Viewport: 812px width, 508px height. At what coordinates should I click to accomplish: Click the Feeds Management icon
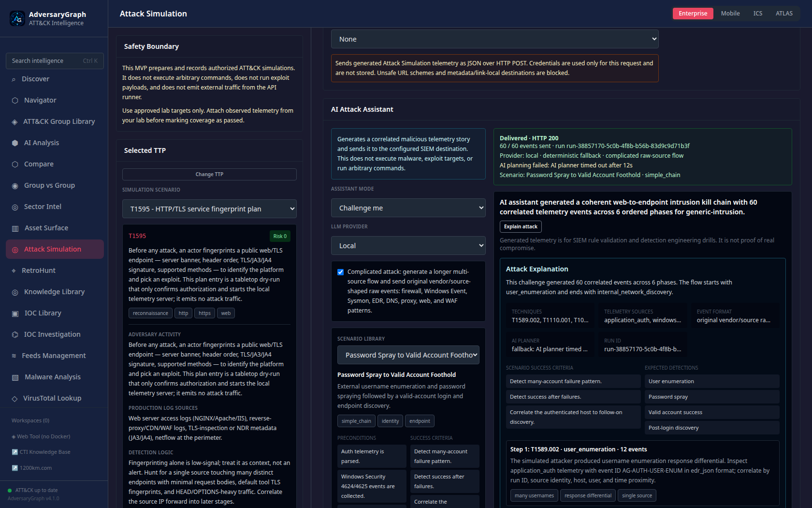tap(14, 356)
